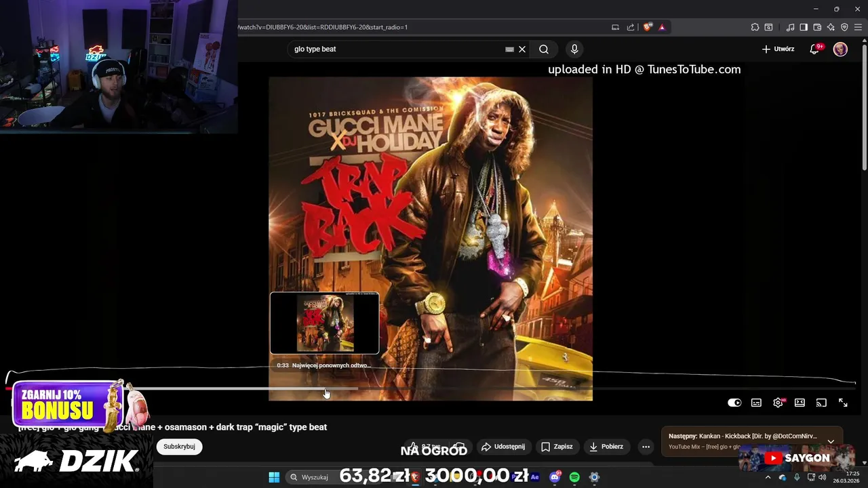Image resolution: width=868 pixels, height=488 pixels.
Task: Start voice search with microphone icon
Action: pyautogui.click(x=574, y=49)
